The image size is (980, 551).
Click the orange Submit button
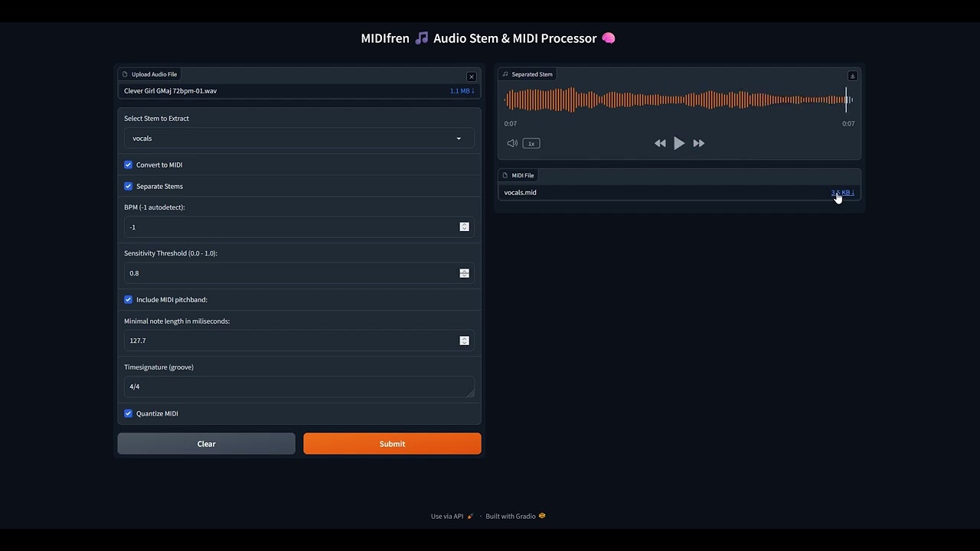392,444
